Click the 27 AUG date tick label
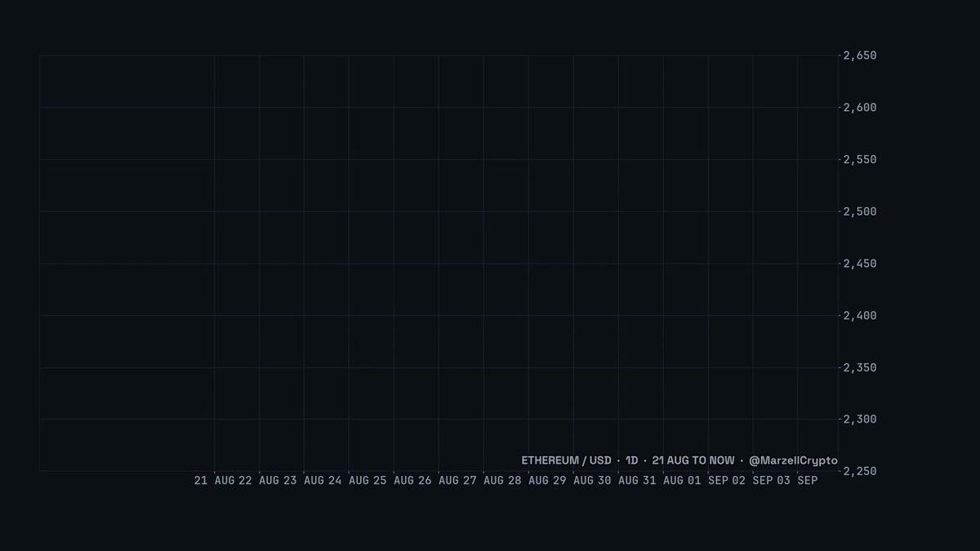The image size is (980, 551). (x=484, y=481)
